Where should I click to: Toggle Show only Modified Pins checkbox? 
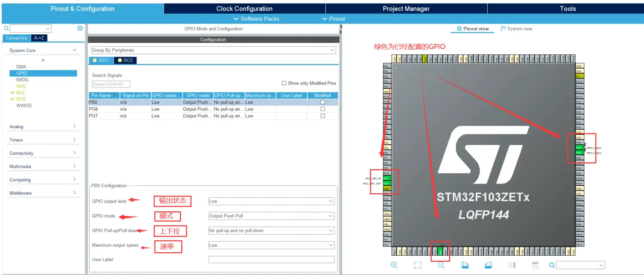(x=284, y=83)
